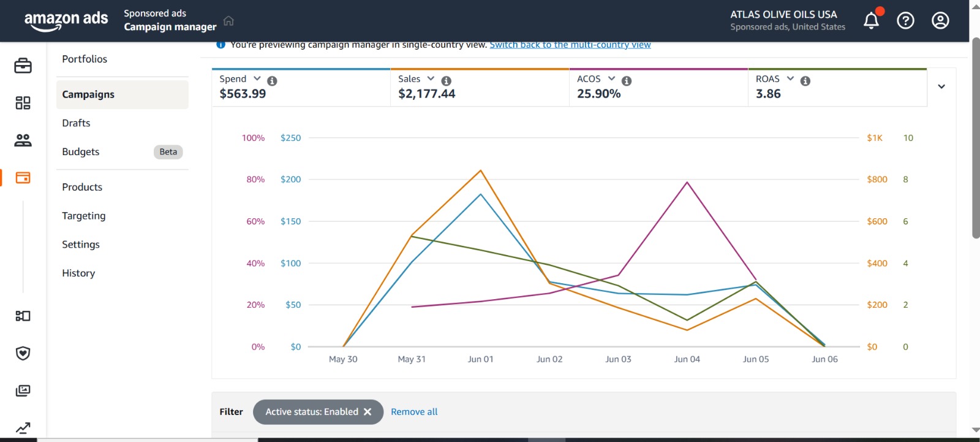Open the notifications bell icon
This screenshot has width=980, height=442.
[871, 21]
